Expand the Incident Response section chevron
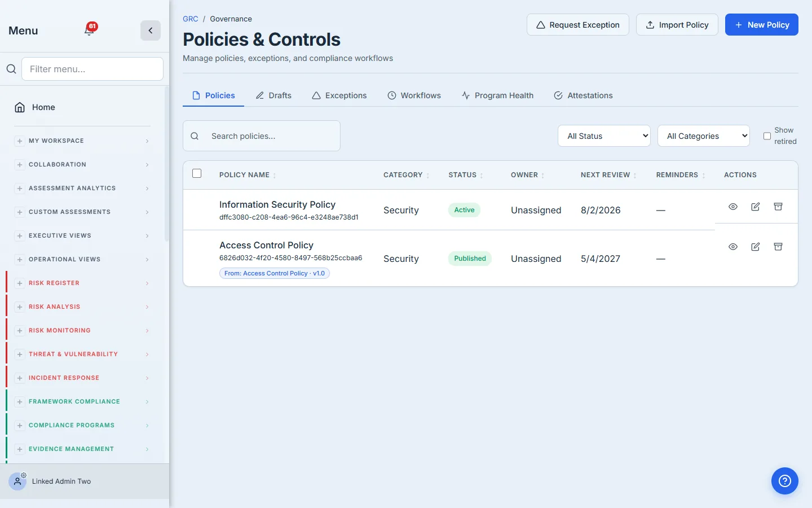This screenshot has width=812, height=508. coord(147,378)
